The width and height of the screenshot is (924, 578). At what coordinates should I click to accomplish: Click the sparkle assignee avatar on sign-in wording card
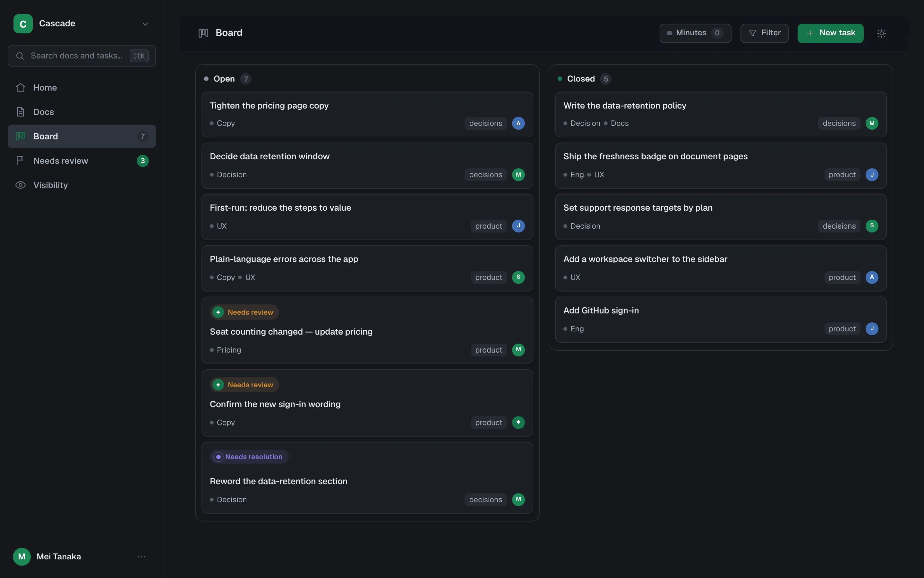point(518,422)
